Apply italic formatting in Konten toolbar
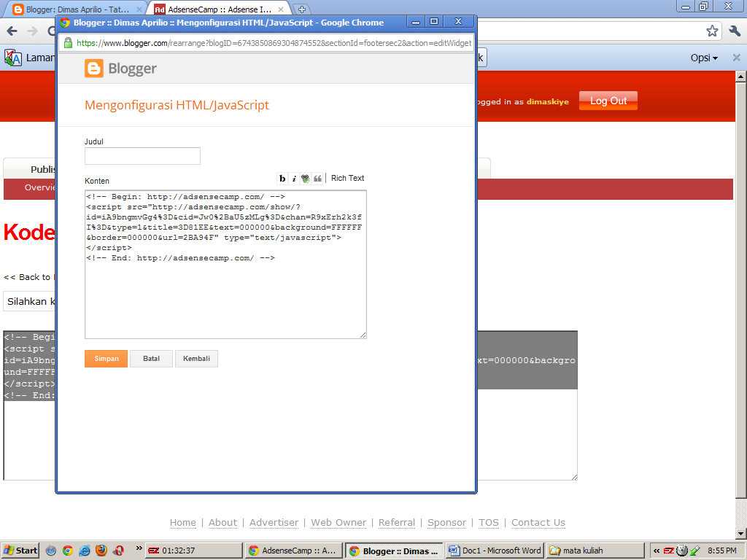This screenshot has height=560, width=747. tap(294, 179)
